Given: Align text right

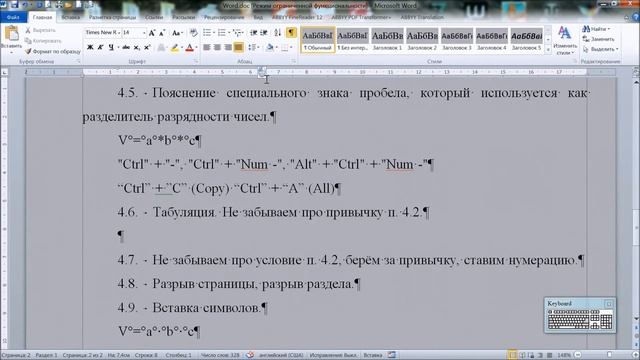Looking at the screenshot, I should [228, 48].
